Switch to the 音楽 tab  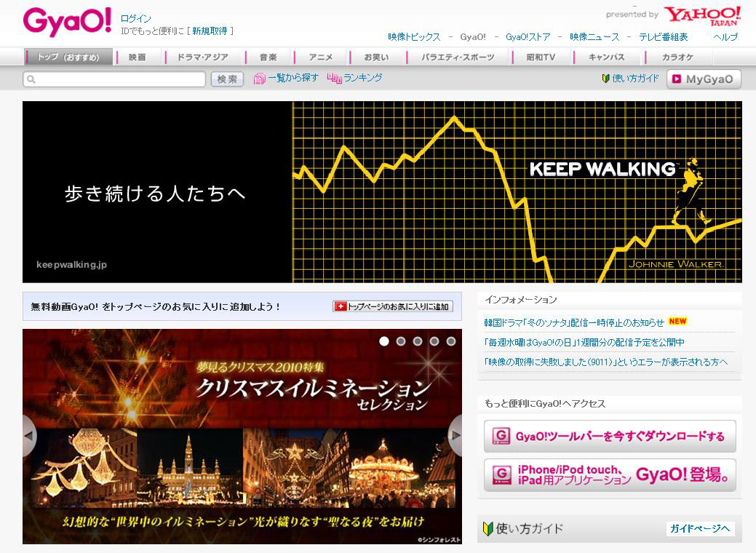(x=268, y=57)
